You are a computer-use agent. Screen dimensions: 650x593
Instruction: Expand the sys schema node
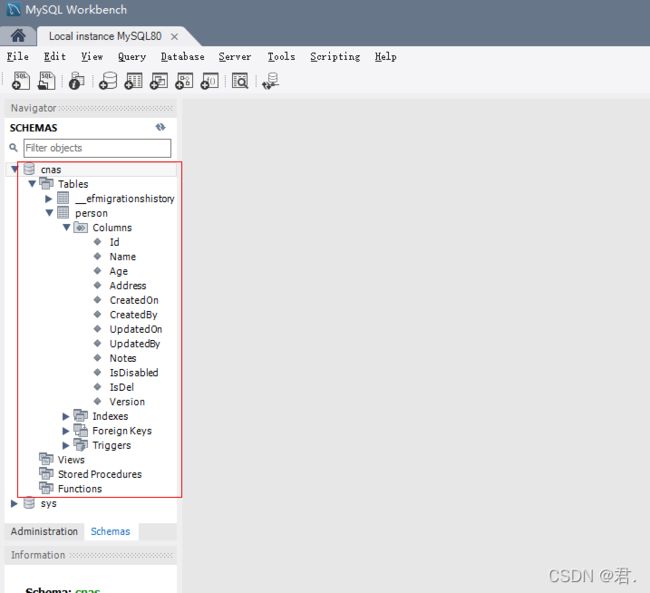(x=14, y=503)
